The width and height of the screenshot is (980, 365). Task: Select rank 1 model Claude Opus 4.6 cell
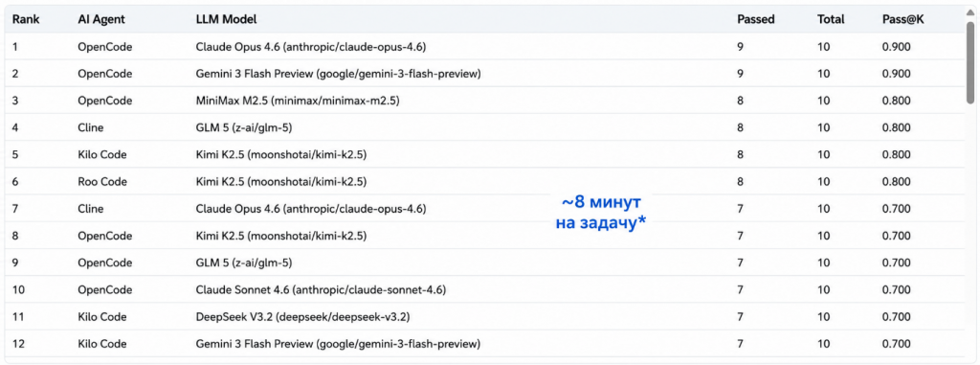[311, 46]
